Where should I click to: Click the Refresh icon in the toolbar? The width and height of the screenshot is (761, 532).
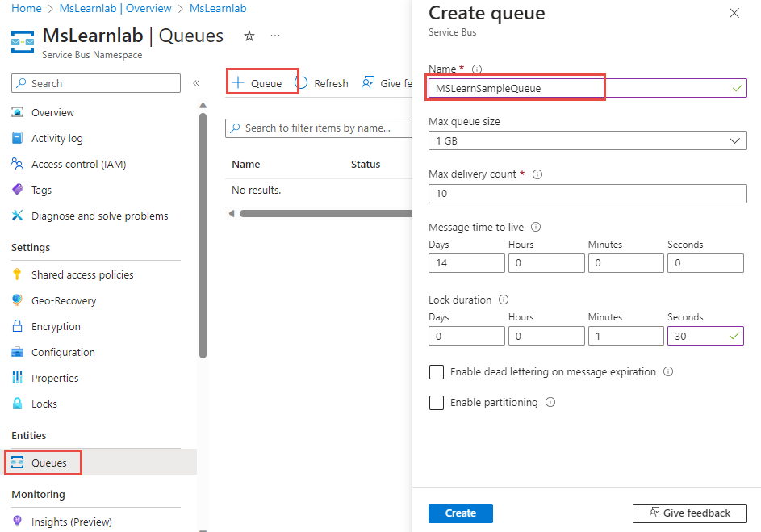point(301,83)
